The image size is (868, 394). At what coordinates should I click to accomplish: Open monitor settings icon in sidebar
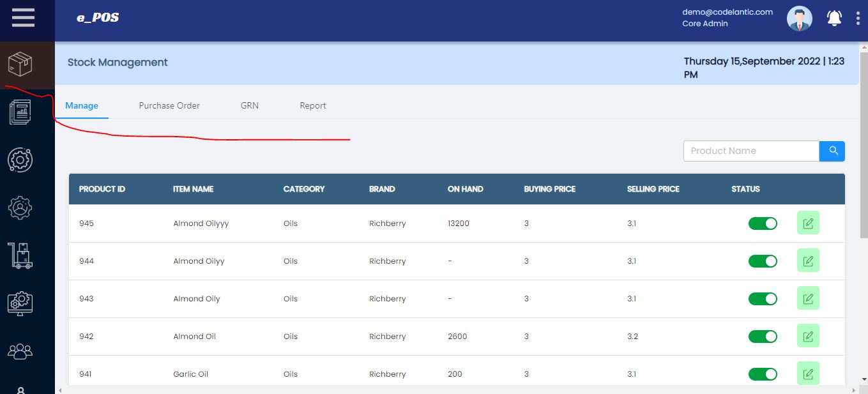pyautogui.click(x=20, y=303)
